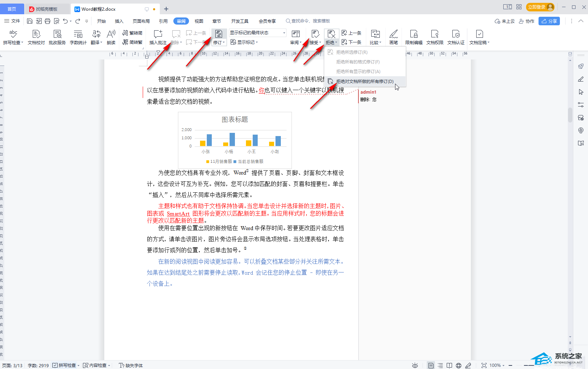Click the 文档认证 document certification icon

pos(456,37)
